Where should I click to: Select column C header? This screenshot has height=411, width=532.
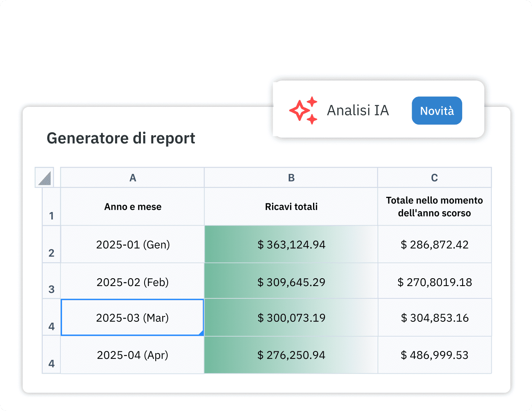pos(434,177)
